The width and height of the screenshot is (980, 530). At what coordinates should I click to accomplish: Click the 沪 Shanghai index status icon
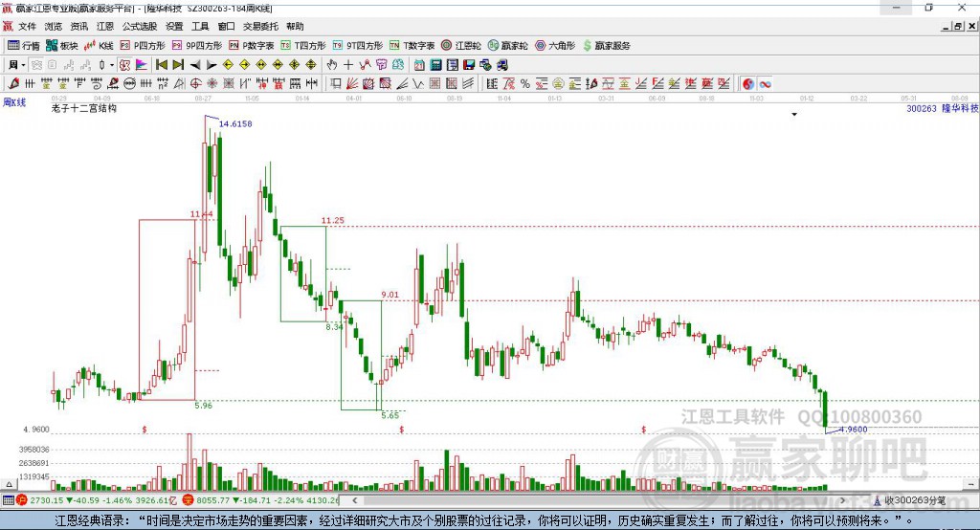coord(22,500)
